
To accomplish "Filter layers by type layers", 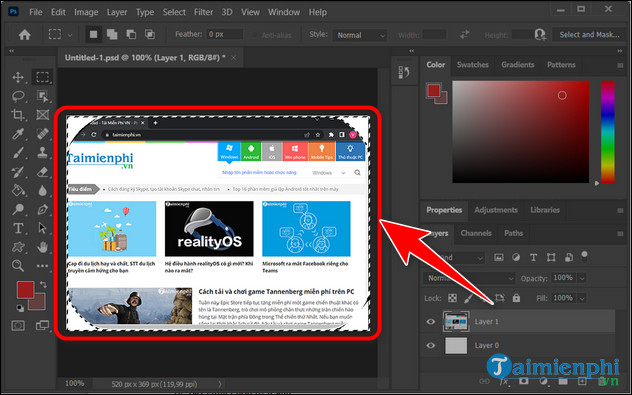I will (x=533, y=258).
